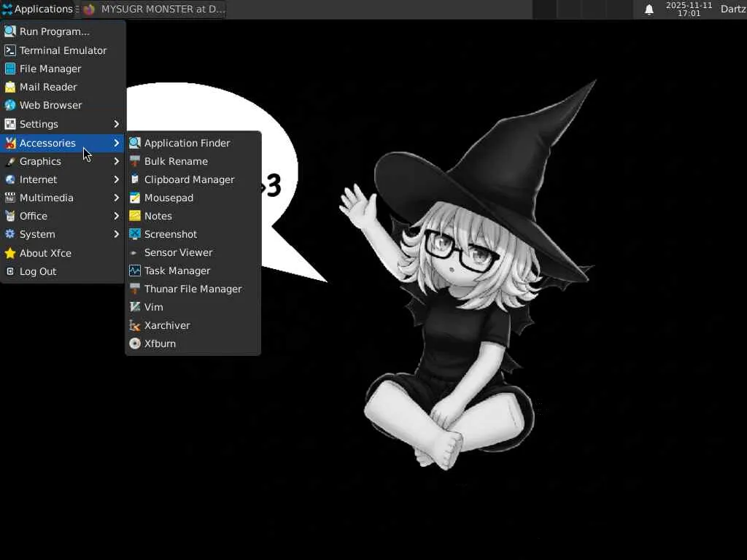
Task: Click the Terminal Emulator icon
Action: point(10,50)
